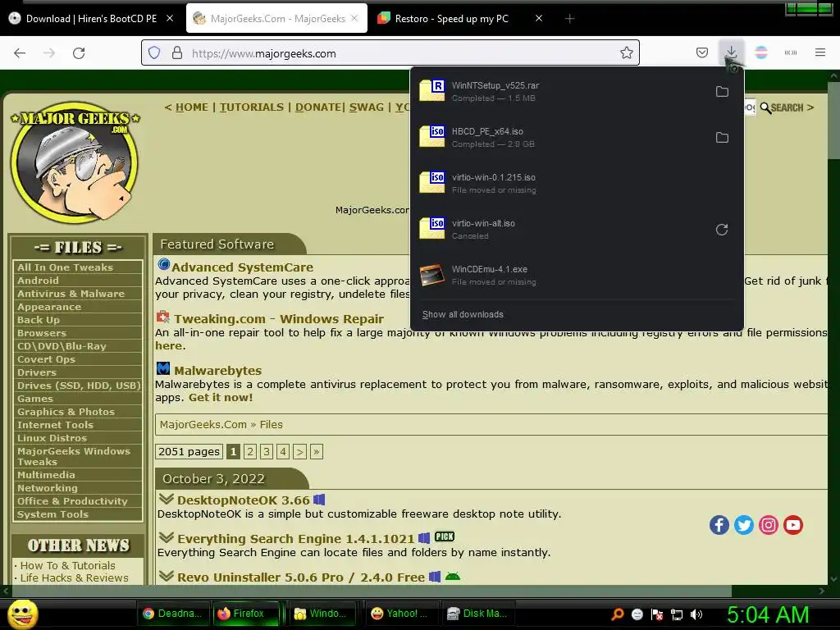The width and height of the screenshot is (840, 630).
Task: Open the CD\DVD\Blu-Ray category
Action: click(x=62, y=346)
